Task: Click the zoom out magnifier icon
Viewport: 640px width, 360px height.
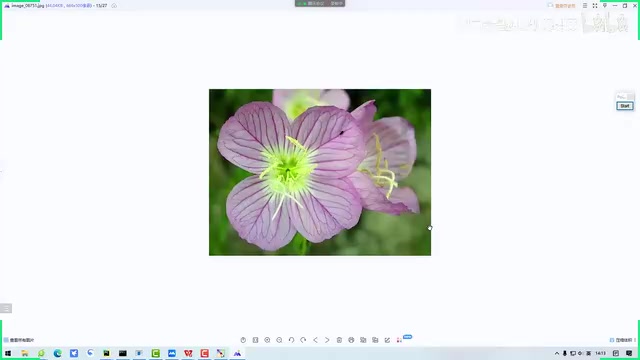Action: click(279, 340)
